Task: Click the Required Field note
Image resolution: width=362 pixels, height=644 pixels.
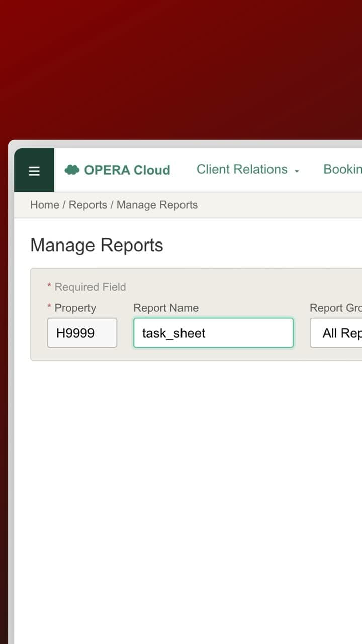Action: point(86,287)
